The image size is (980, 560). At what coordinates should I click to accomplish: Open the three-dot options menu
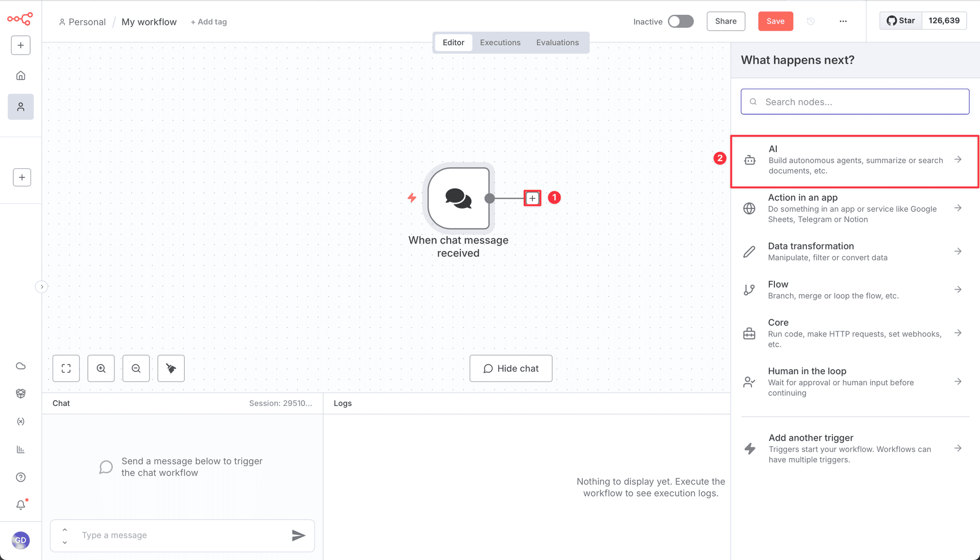pos(843,21)
